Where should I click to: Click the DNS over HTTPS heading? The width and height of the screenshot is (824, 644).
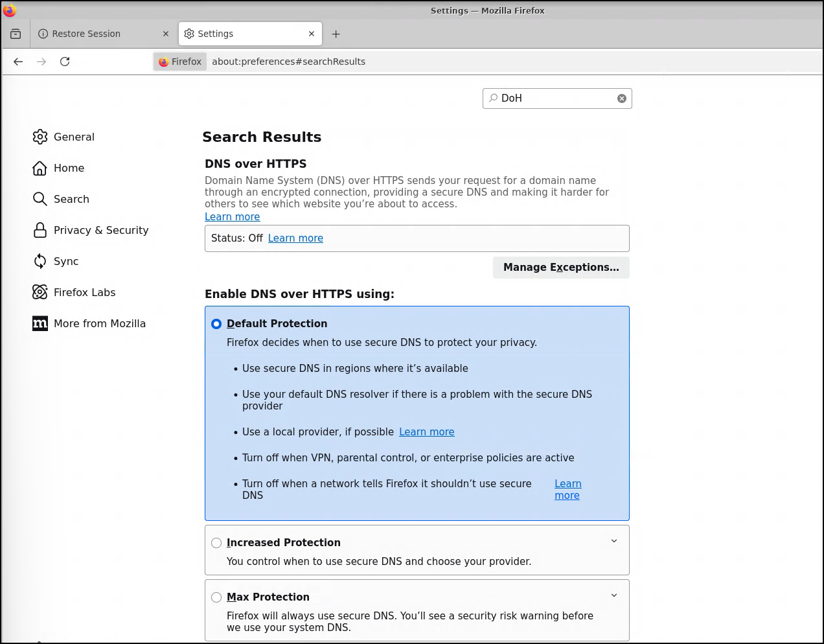pos(256,164)
